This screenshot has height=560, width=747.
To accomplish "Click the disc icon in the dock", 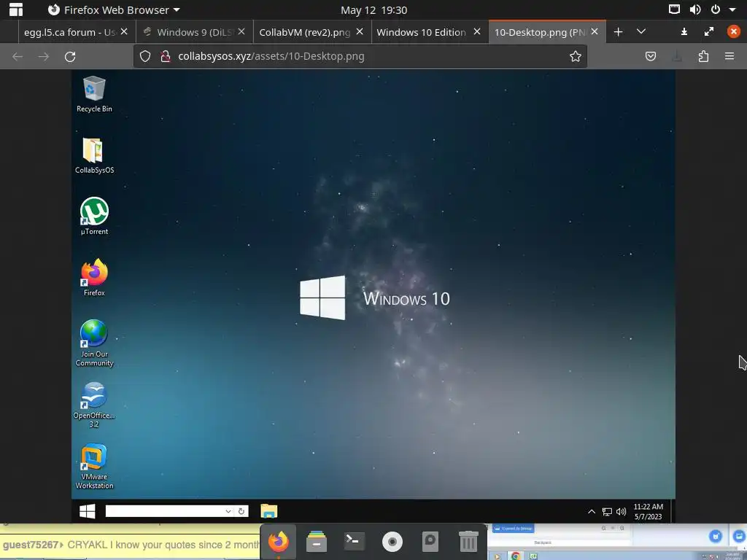I will coord(392,542).
